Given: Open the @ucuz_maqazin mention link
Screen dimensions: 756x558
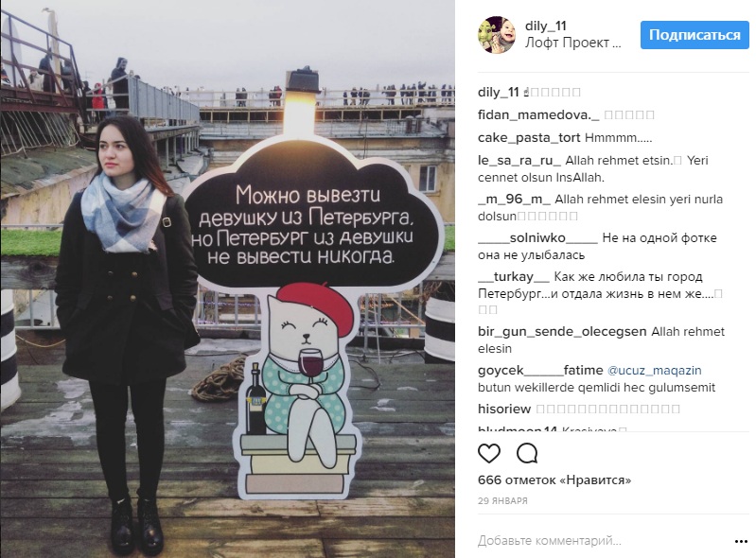Looking at the screenshot, I should 654,370.
